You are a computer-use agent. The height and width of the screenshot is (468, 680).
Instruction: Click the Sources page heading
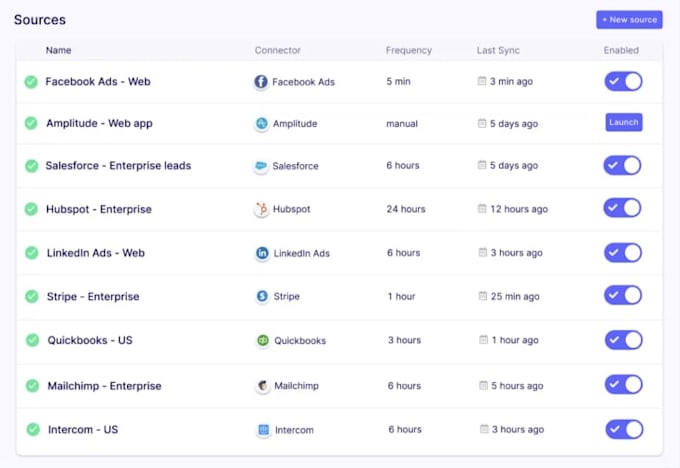tap(40, 20)
